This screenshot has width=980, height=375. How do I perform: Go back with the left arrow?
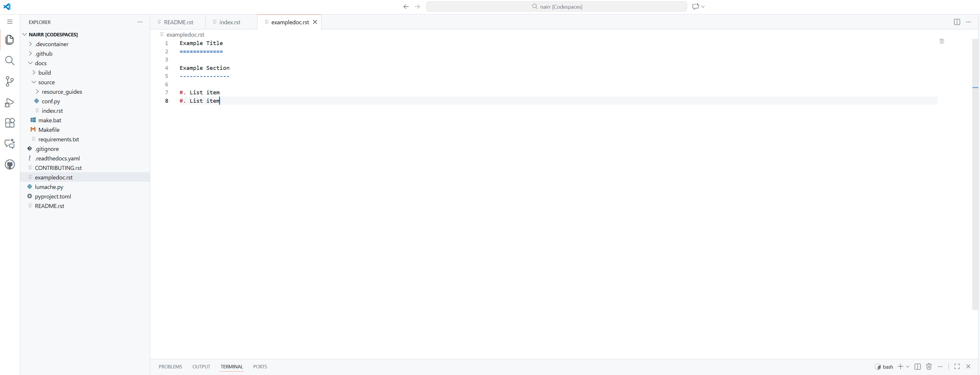[x=406, y=6]
